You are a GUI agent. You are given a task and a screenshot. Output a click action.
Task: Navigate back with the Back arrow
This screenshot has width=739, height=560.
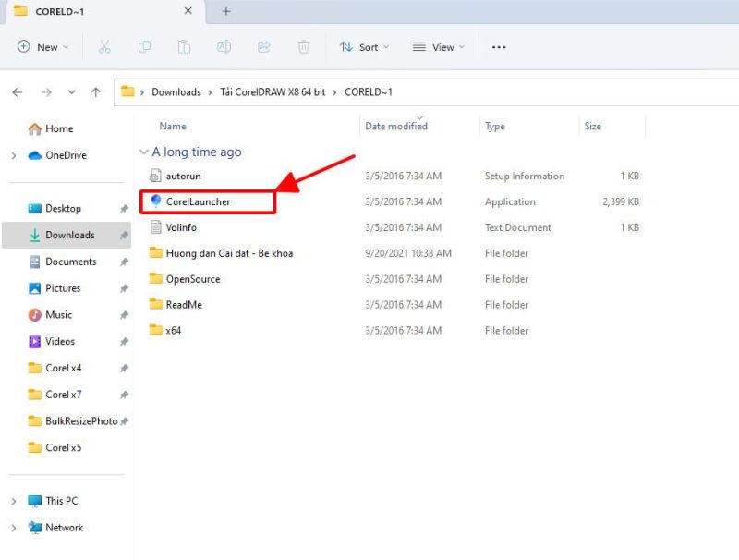18,92
